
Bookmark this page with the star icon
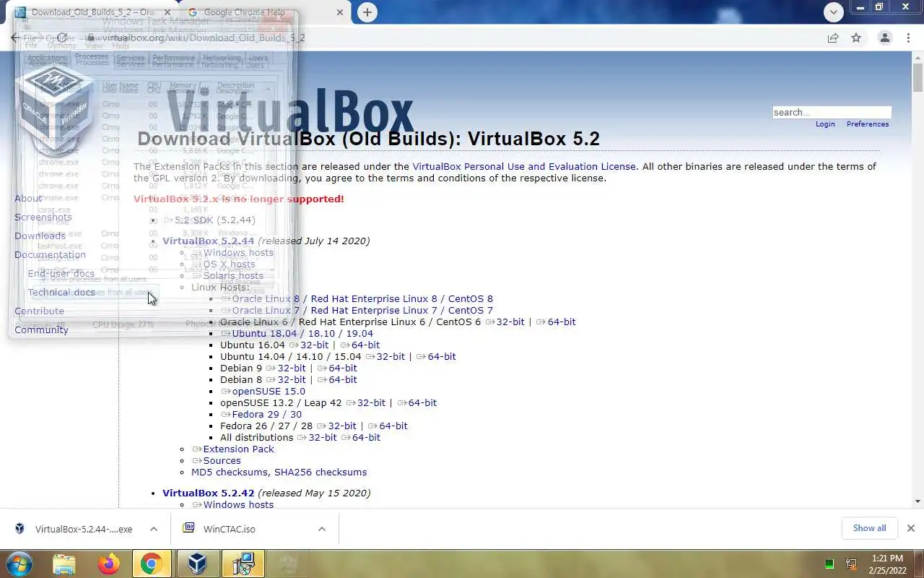(x=856, y=38)
